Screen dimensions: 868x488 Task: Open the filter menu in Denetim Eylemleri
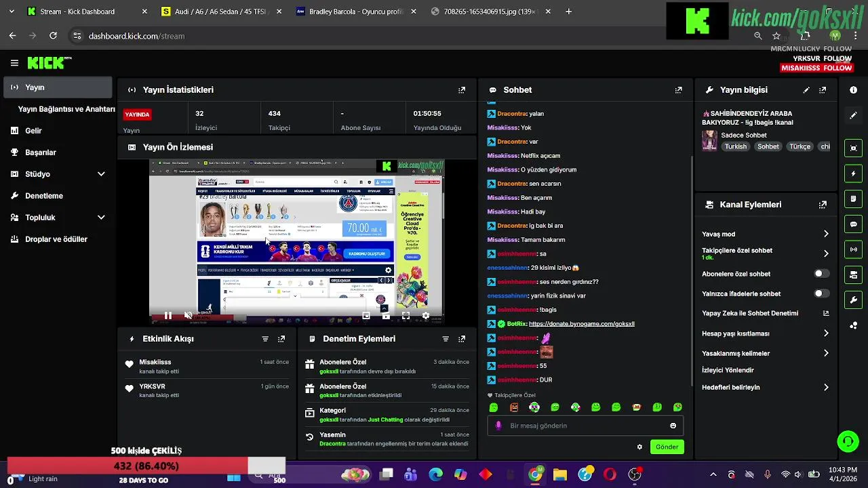pos(446,339)
